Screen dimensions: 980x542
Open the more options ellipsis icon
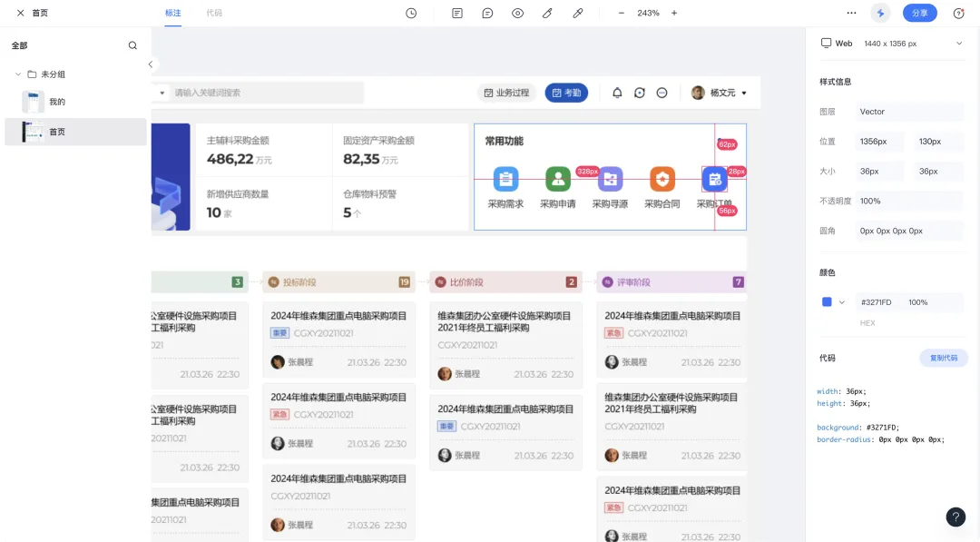[851, 13]
